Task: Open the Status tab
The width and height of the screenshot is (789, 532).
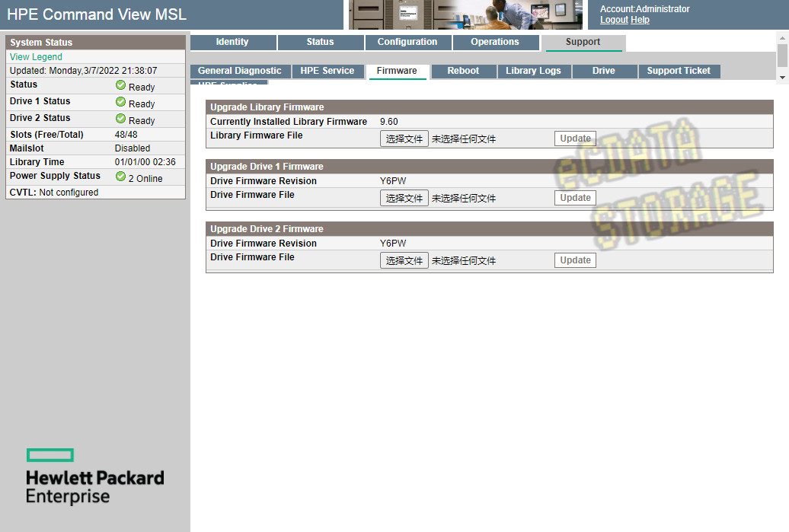Action: (321, 42)
